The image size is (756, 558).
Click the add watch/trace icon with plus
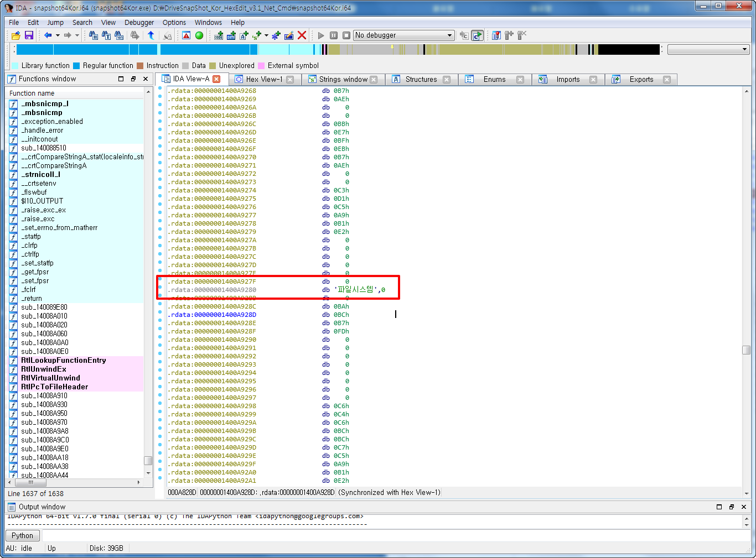click(509, 35)
